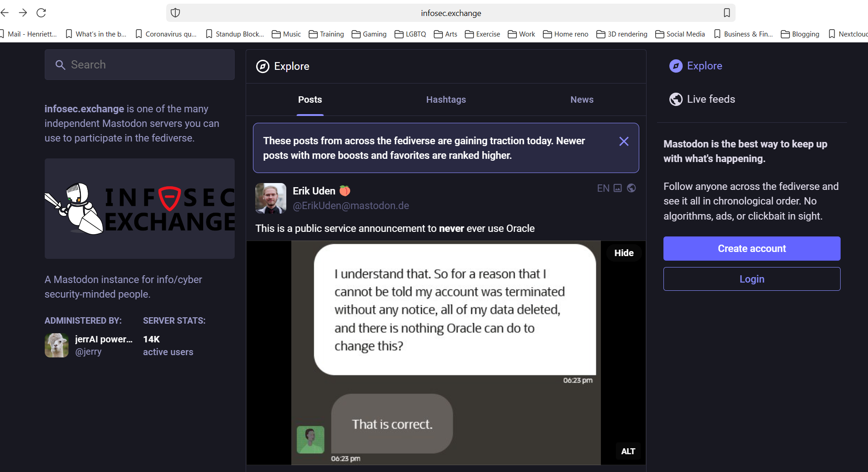Bookmark this page via address bar icon

pos(726,13)
